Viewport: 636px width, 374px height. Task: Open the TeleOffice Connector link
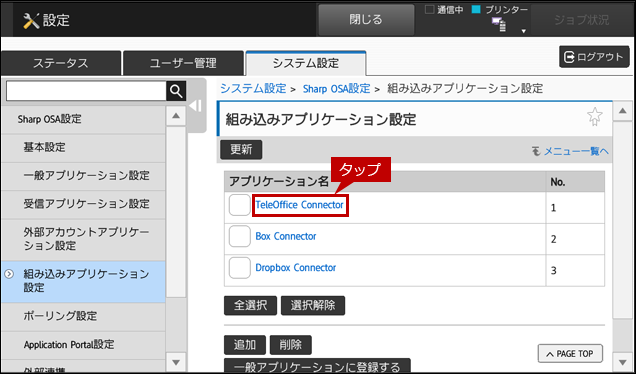(299, 205)
